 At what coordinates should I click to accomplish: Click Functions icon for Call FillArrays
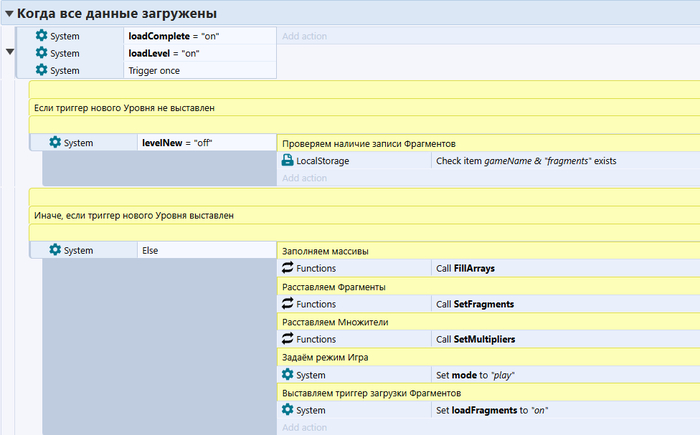pos(288,268)
